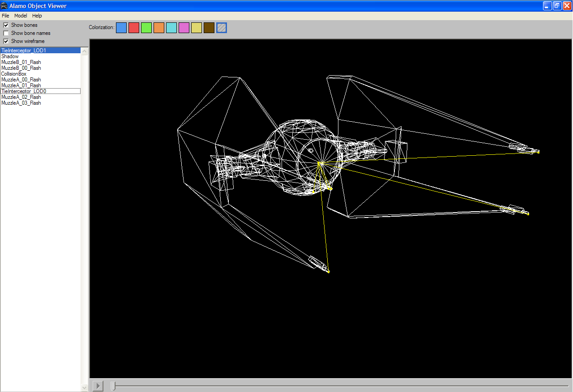Screen dimensions: 573x392
Task: Click the mesh list scroll up arrow
Action: click(85, 51)
